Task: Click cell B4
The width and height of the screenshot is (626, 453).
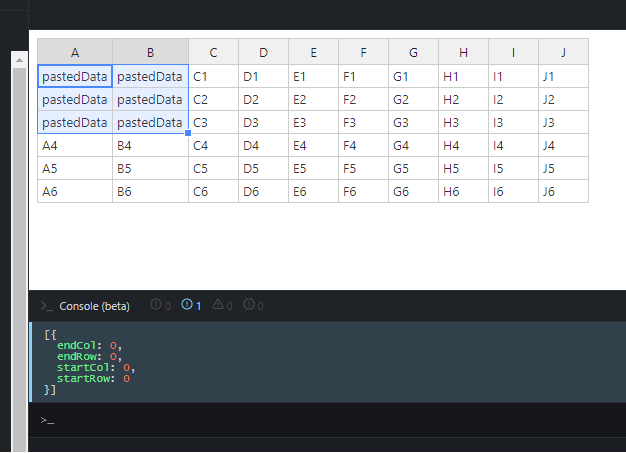Action: [151, 145]
